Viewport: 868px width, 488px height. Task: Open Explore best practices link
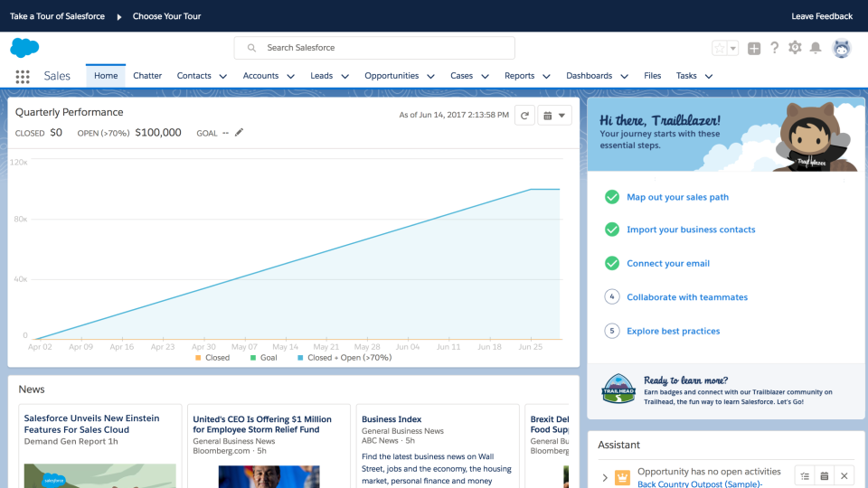point(673,331)
